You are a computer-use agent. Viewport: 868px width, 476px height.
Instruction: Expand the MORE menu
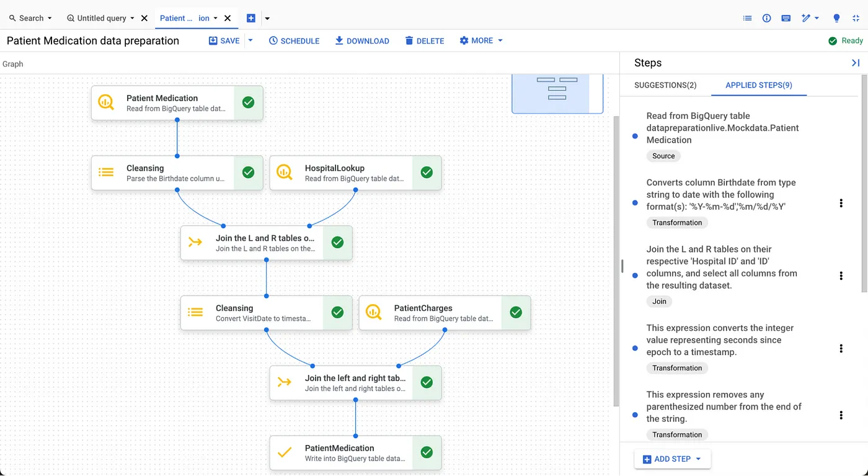(x=481, y=40)
